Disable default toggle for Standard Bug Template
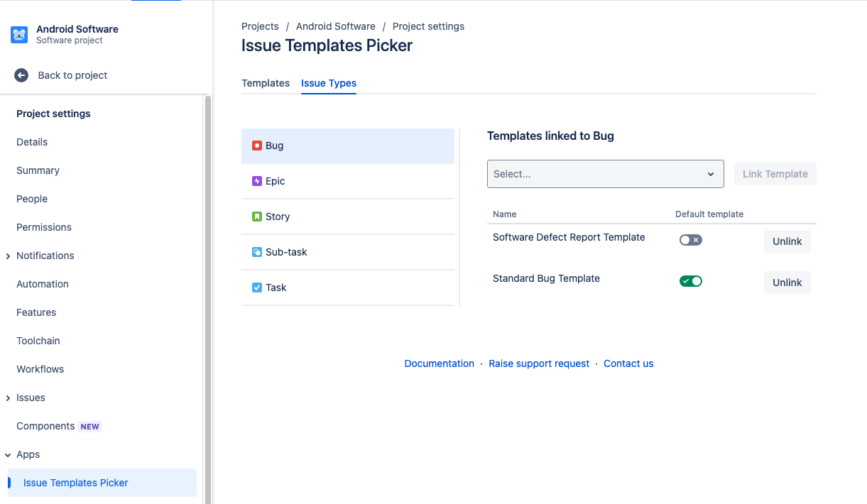 pyautogui.click(x=691, y=281)
